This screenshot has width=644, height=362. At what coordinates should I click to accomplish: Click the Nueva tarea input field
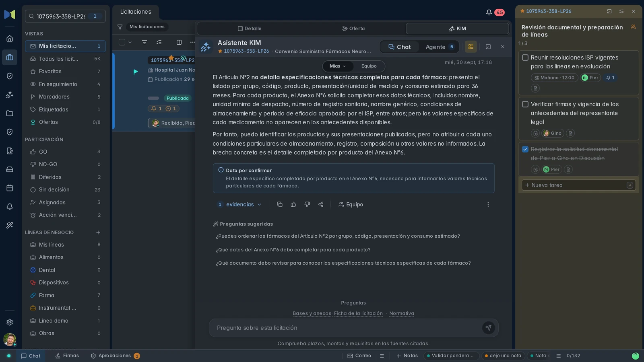[x=578, y=185]
